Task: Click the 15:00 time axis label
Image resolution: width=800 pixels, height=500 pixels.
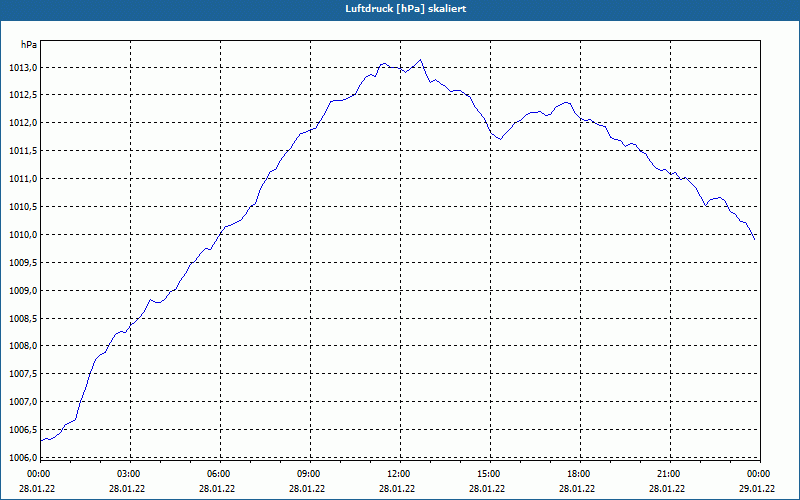Action: pyautogui.click(x=489, y=474)
